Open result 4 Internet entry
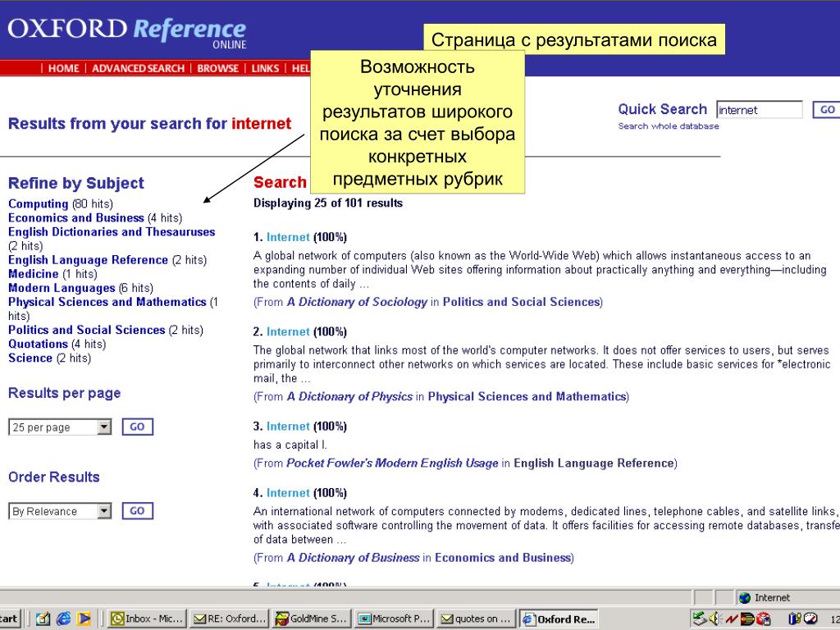 click(x=288, y=493)
